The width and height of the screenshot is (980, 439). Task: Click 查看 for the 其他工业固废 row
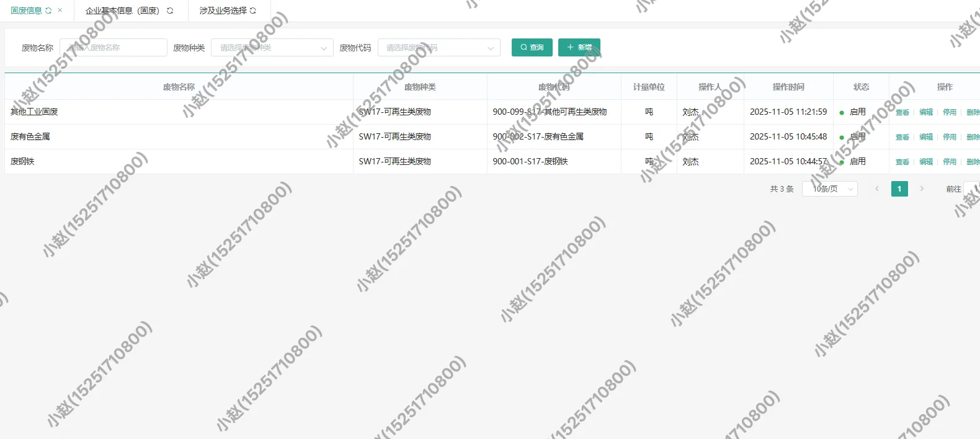(x=902, y=112)
